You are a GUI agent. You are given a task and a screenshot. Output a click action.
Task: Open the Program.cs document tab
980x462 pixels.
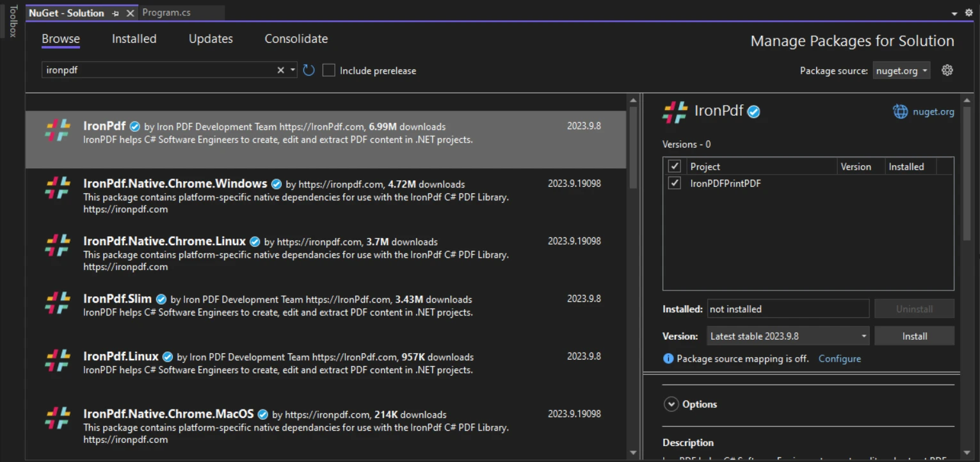[166, 13]
